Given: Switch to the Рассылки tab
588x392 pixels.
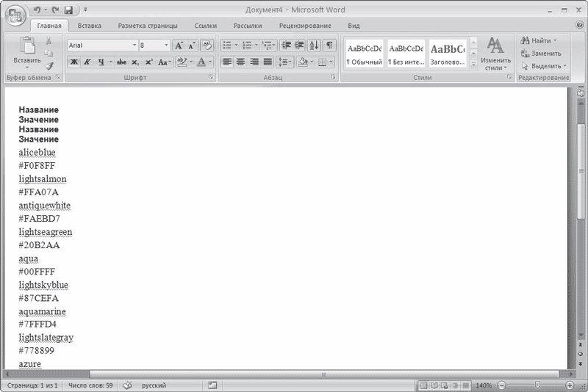Looking at the screenshot, I should 248,26.
